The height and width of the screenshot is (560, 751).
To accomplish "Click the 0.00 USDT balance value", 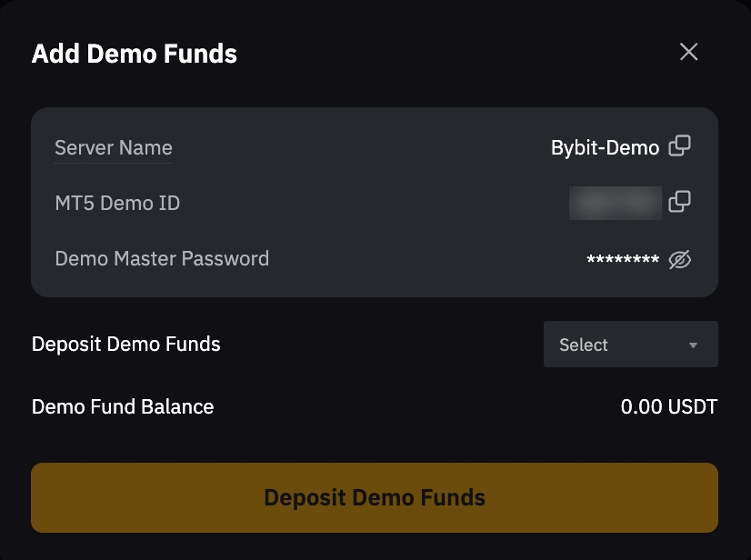I will pos(666,406).
